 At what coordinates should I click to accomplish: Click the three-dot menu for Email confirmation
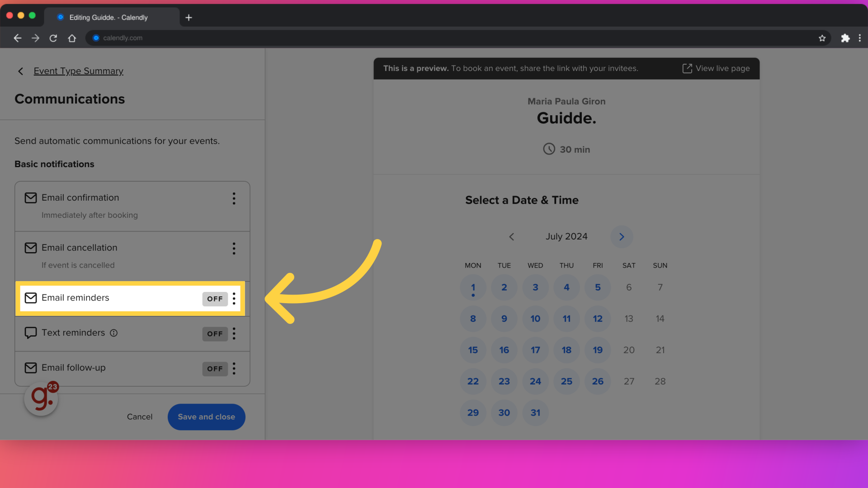[234, 198]
